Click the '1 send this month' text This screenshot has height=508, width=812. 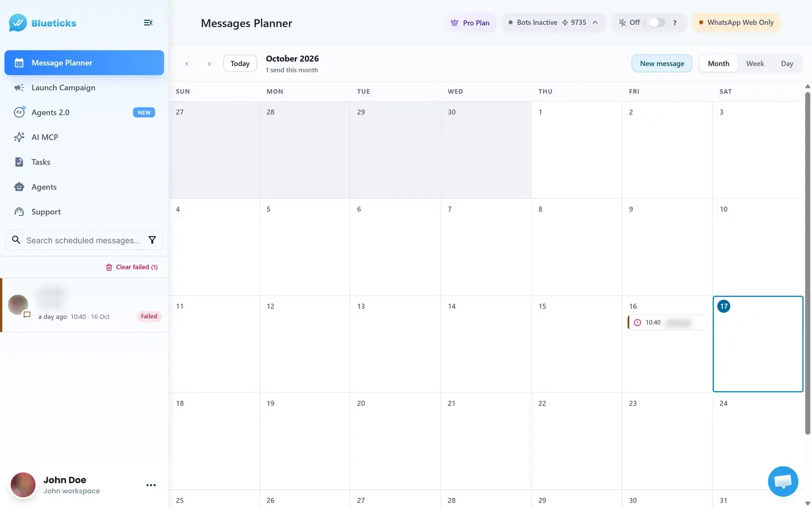coord(292,70)
